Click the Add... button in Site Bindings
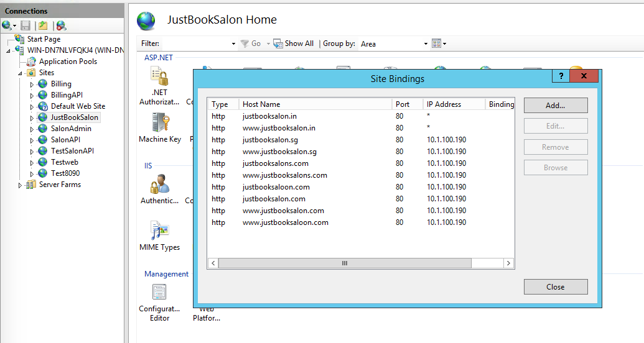Image resolution: width=644 pixels, height=343 pixels. 555,106
